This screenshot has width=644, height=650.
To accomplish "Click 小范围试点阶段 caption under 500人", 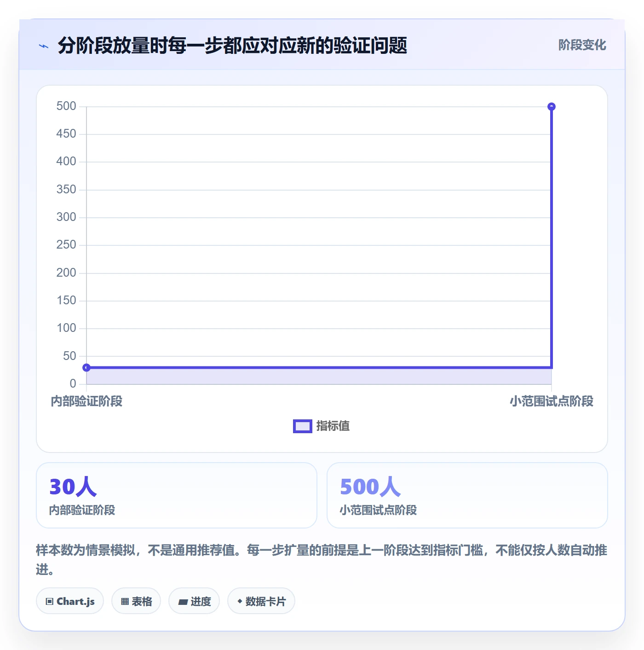I will click(379, 510).
